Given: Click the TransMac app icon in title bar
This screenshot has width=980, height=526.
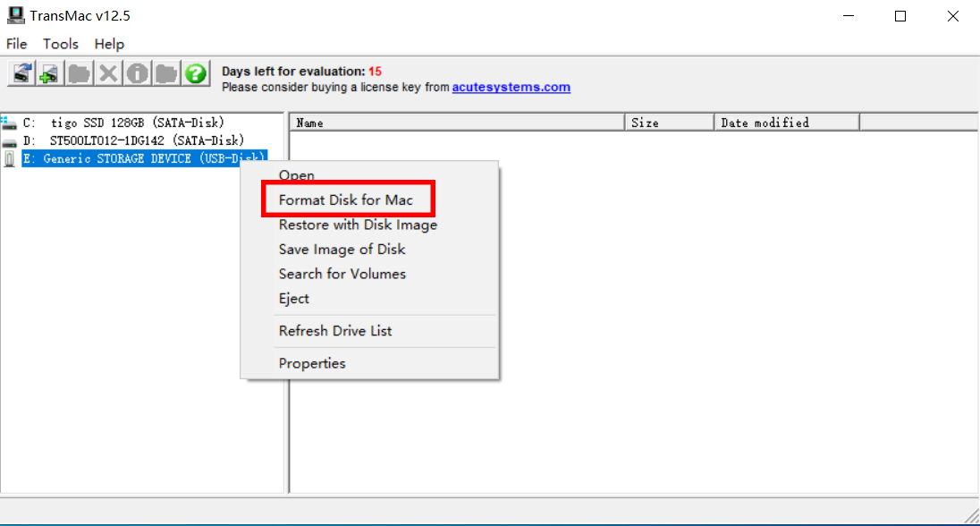Looking at the screenshot, I should (15, 15).
